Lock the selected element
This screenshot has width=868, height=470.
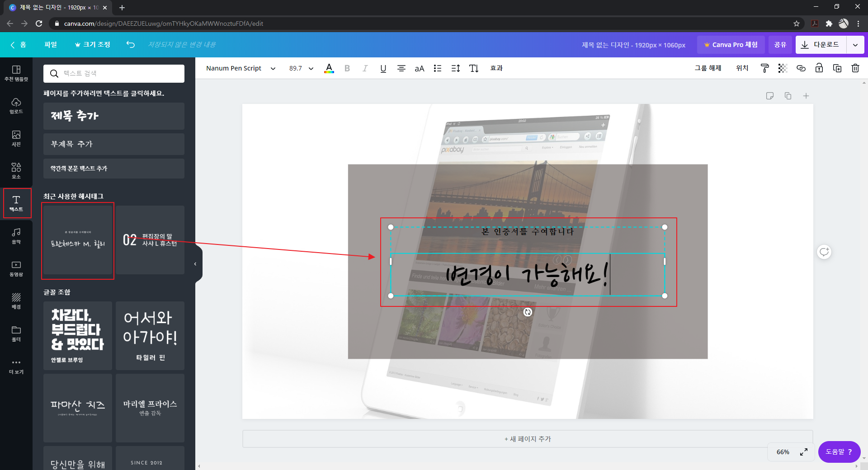click(x=819, y=68)
